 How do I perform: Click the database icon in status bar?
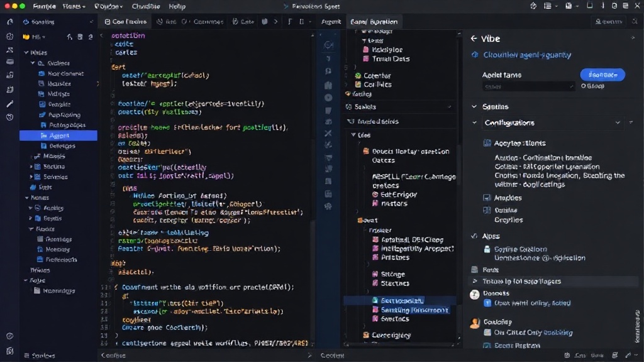pos(615,355)
